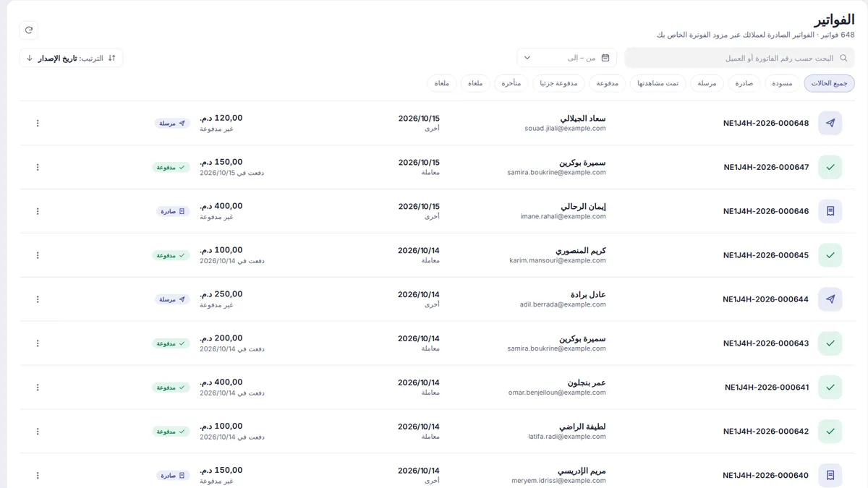The image size is (868, 488).
Task: Filter invoices by صادرة status
Action: pyautogui.click(x=744, y=83)
